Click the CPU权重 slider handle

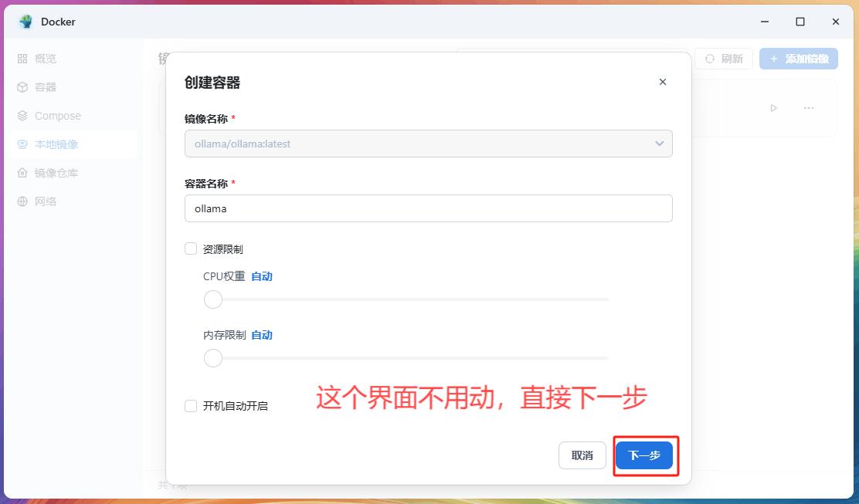pyautogui.click(x=213, y=299)
